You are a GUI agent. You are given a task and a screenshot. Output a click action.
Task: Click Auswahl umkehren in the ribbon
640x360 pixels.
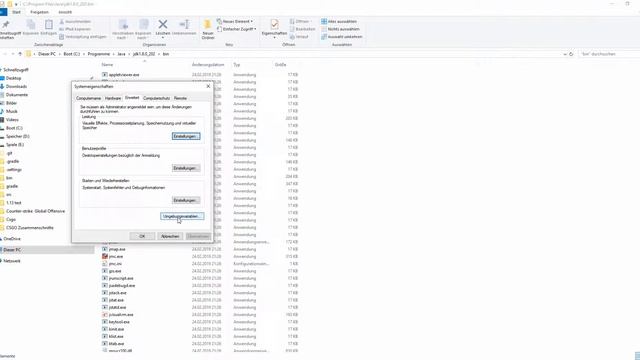click(342, 37)
